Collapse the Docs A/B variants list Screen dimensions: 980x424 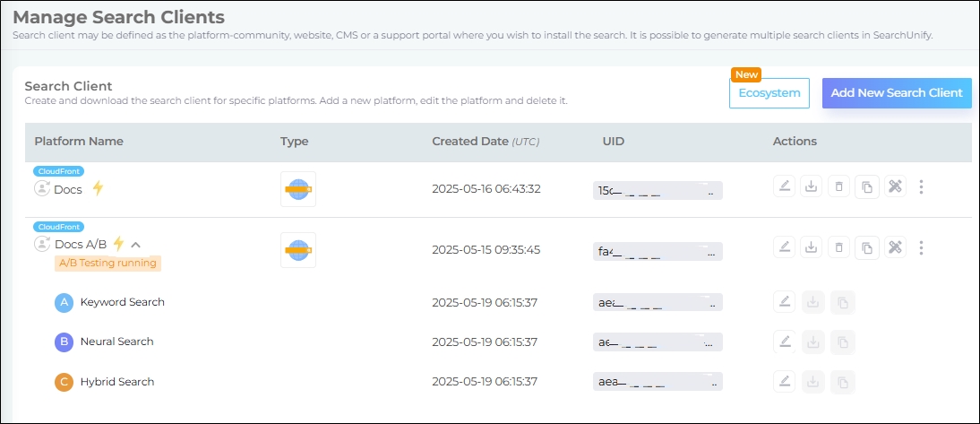pyautogui.click(x=136, y=244)
